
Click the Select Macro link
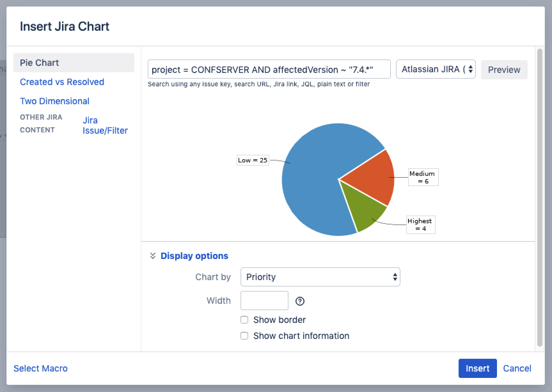pyautogui.click(x=41, y=368)
